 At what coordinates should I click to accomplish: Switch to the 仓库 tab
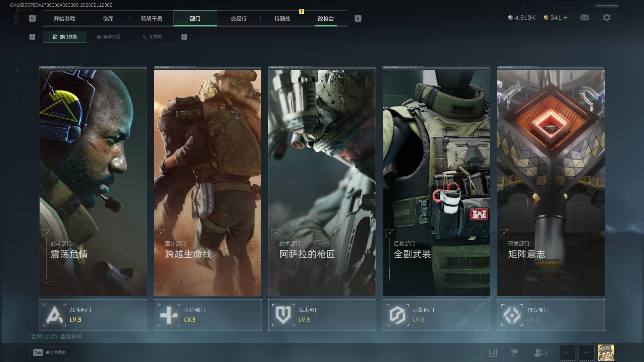(108, 19)
